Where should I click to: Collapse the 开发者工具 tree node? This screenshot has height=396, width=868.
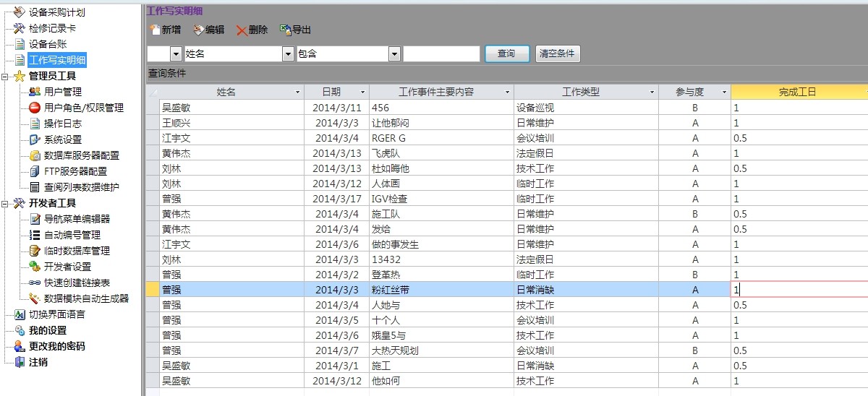tap(5, 203)
